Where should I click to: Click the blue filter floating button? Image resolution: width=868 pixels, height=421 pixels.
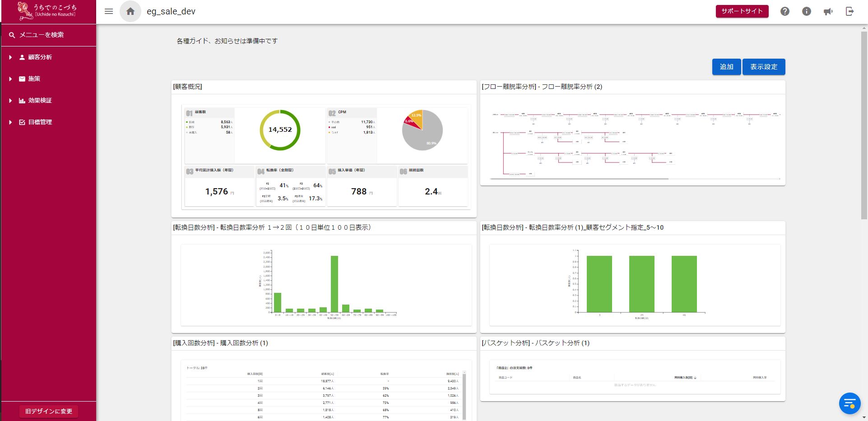point(849,403)
